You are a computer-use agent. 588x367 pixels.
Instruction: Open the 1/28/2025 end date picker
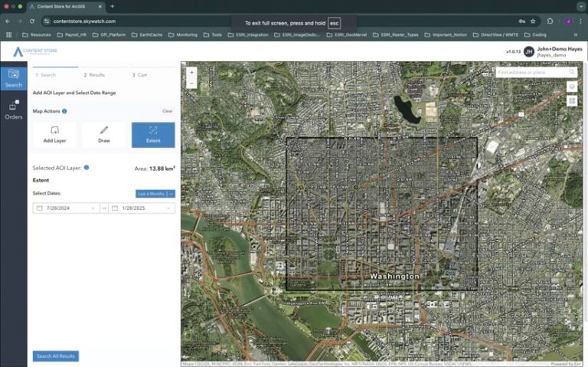[x=142, y=208]
